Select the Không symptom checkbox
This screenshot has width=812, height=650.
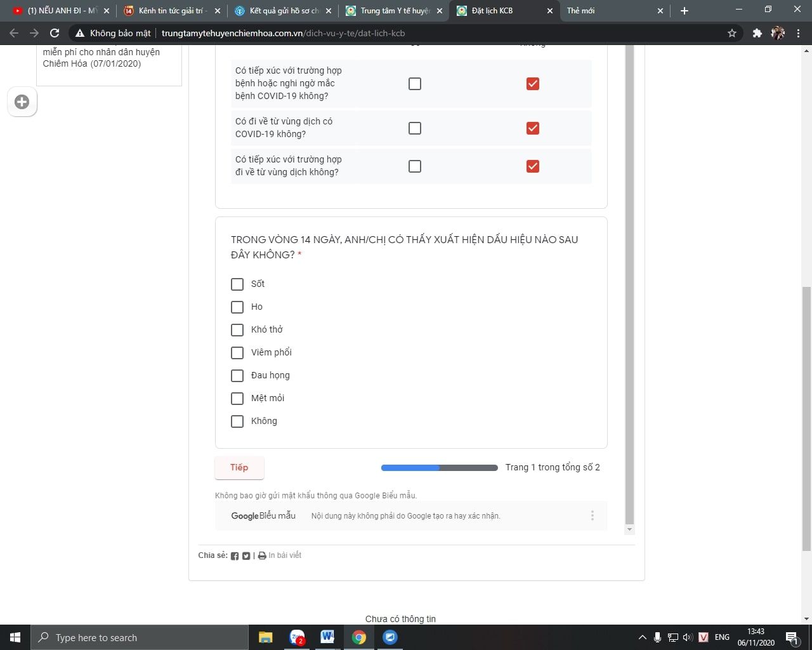(237, 421)
